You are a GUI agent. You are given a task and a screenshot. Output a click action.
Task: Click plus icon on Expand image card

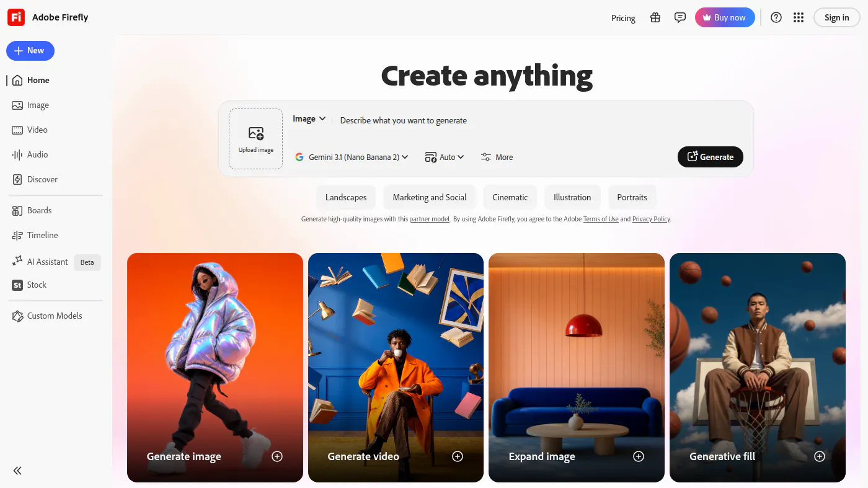point(639,456)
